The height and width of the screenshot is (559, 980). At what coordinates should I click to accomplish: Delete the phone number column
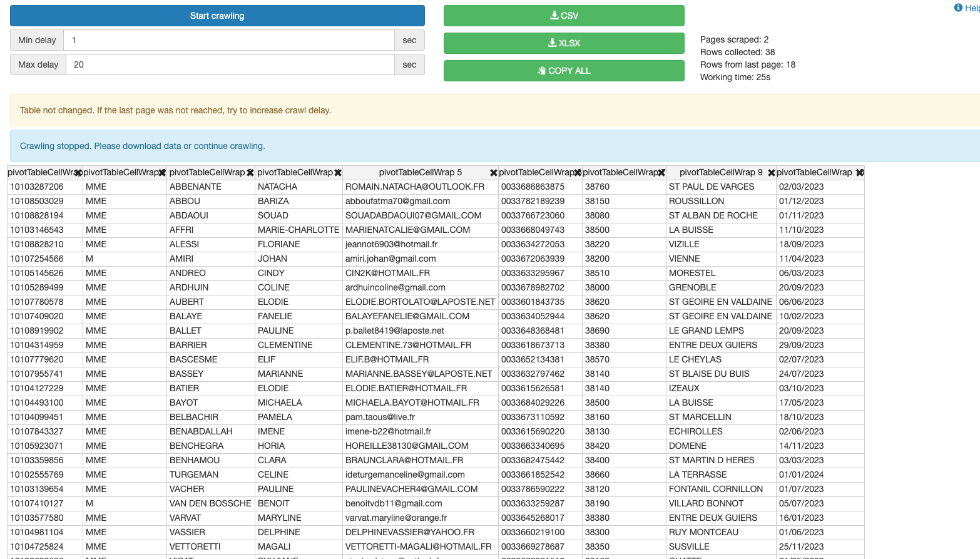[578, 173]
